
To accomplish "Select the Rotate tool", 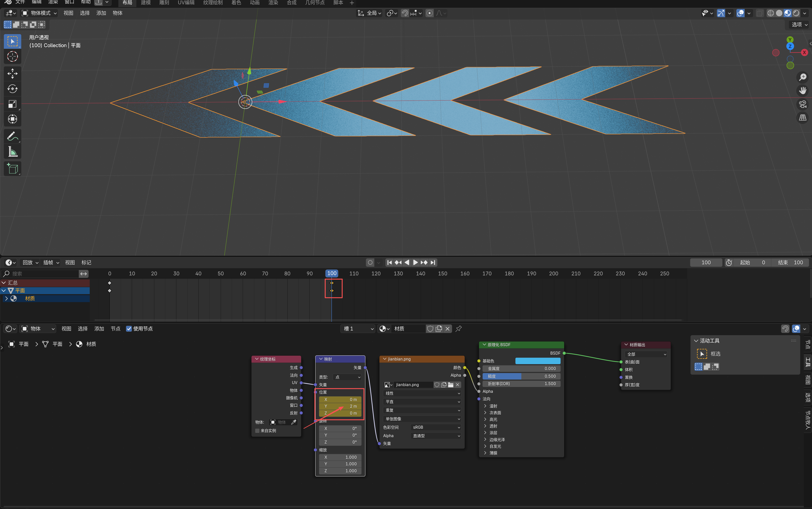I will tap(13, 89).
